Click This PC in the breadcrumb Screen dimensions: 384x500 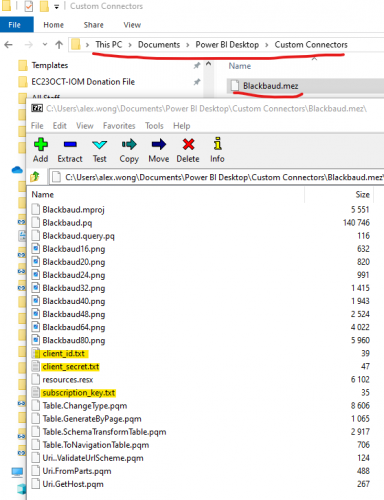click(x=109, y=45)
